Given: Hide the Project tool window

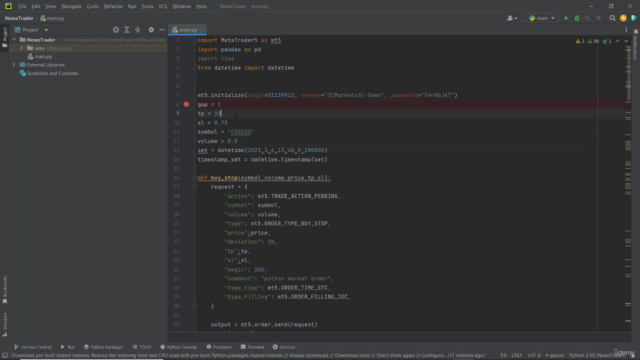Looking at the screenshot, I should pyautogui.click(x=162, y=30).
